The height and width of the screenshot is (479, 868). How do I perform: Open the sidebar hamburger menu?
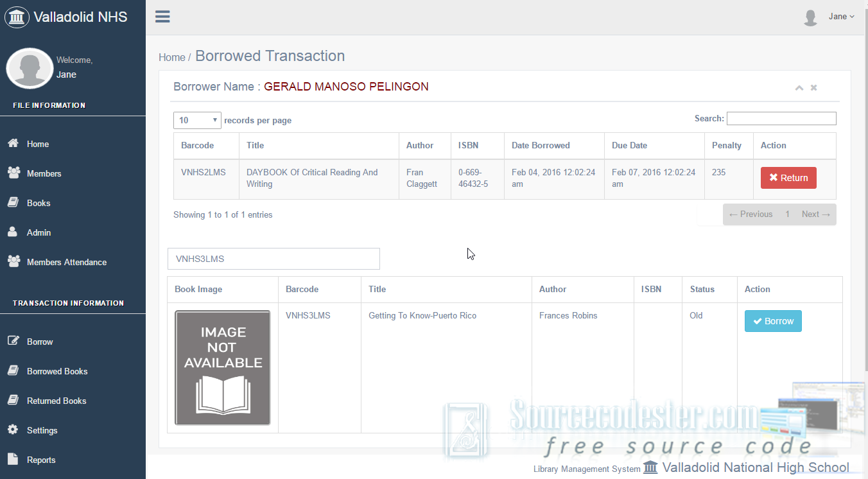click(162, 17)
